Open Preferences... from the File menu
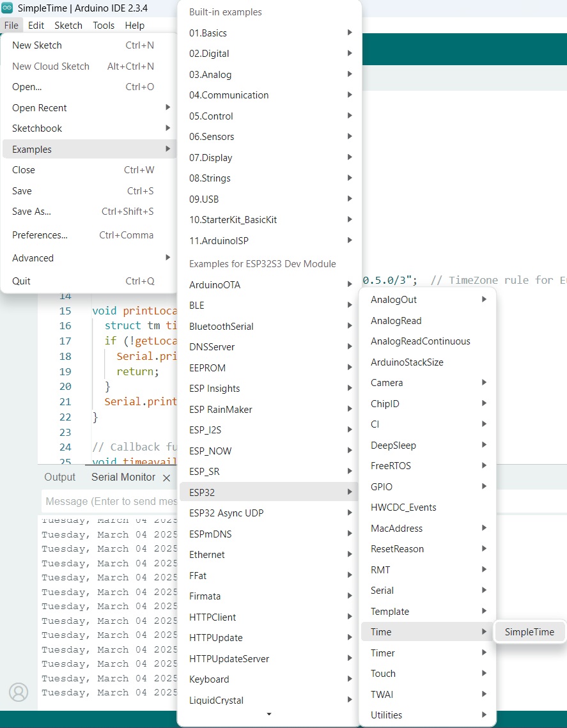567x728 pixels. click(x=89, y=235)
